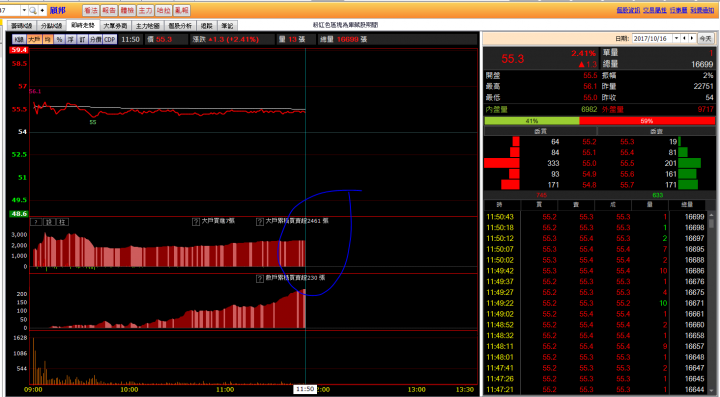The image size is (720, 397).
Task: Toggle the 訂 chart button
Action: [x=82, y=39]
